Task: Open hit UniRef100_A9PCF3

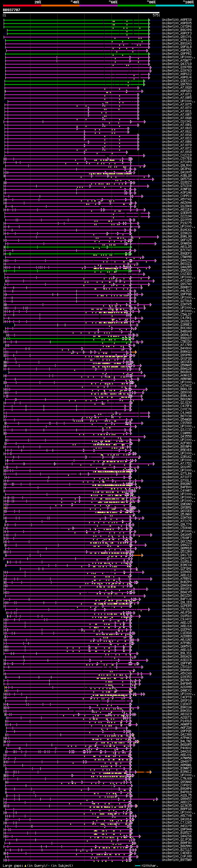Action: pos(177,33)
